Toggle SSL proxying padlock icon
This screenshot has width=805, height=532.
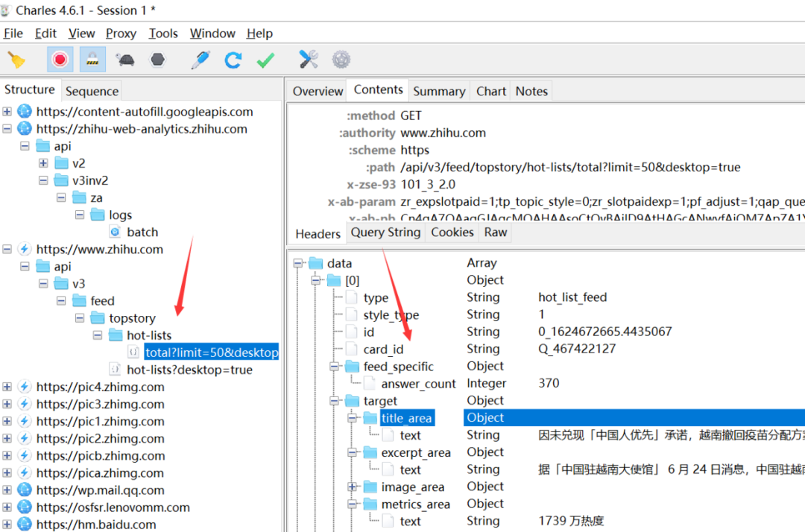coord(92,60)
